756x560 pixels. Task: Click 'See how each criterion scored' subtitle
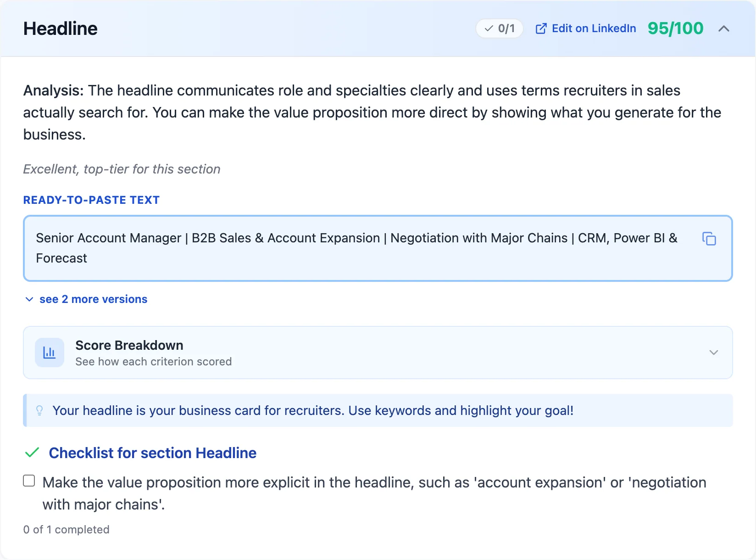click(x=154, y=362)
